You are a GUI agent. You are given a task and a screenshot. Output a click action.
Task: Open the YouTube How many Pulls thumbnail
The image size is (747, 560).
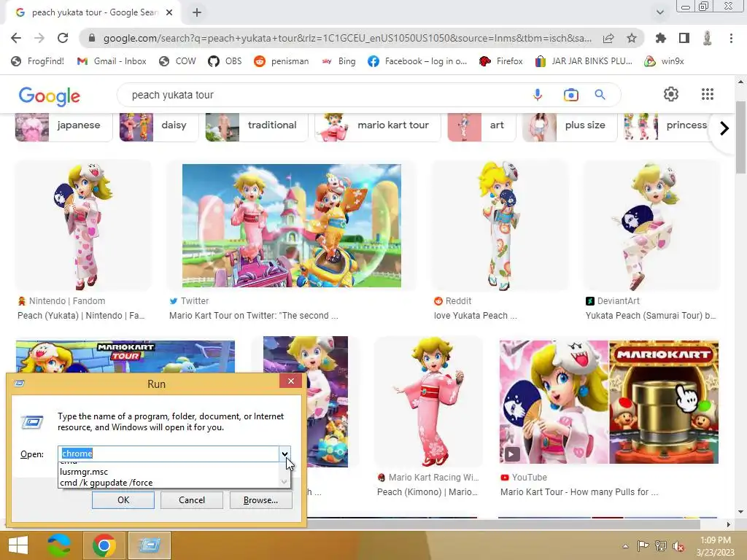pos(609,402)
